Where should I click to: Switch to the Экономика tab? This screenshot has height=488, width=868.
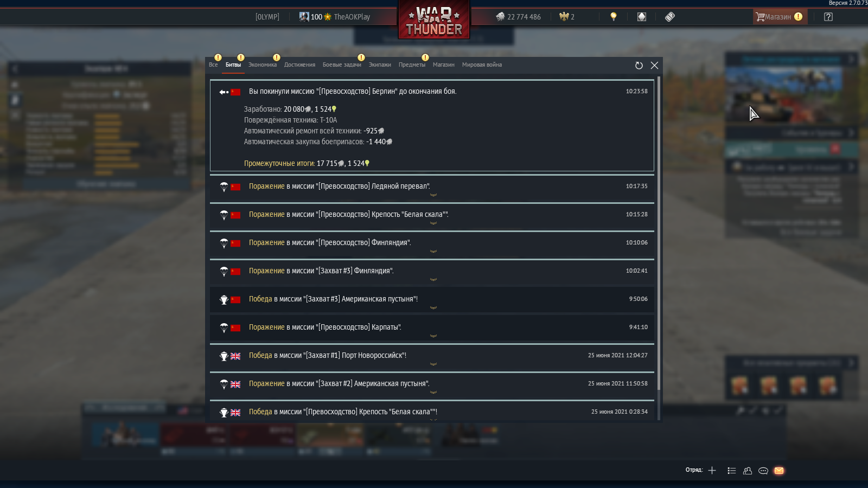coord(263,65)
